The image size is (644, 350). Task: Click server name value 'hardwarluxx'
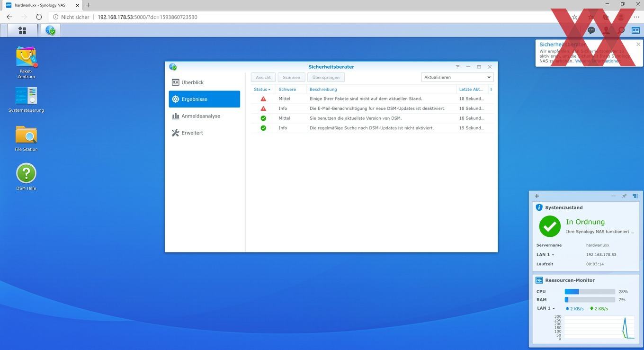[598, 245]
